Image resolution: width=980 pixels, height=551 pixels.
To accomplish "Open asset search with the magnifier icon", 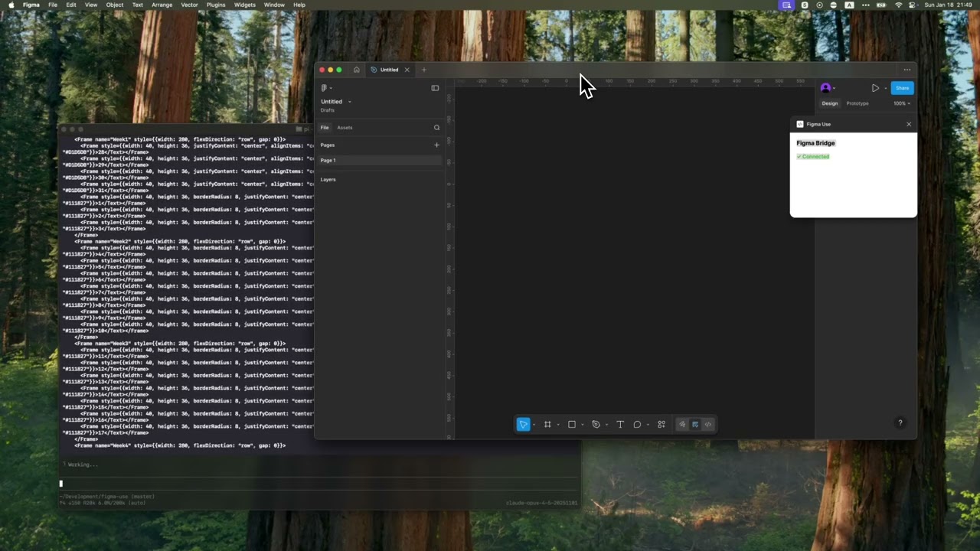I will [x=436, y=127].
